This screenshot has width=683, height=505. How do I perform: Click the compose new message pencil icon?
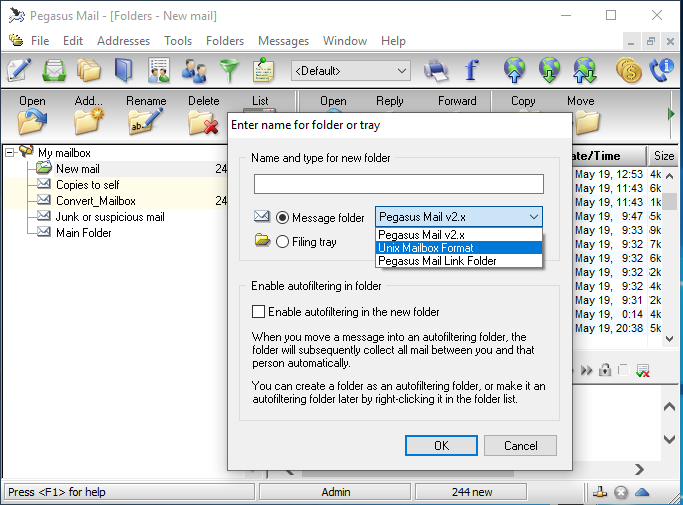pos(19,70)
